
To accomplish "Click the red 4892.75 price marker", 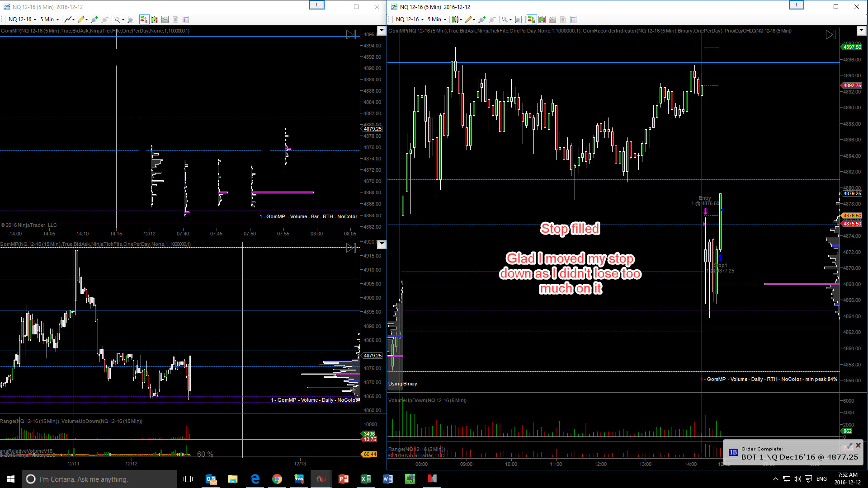I will pos(852,85).
